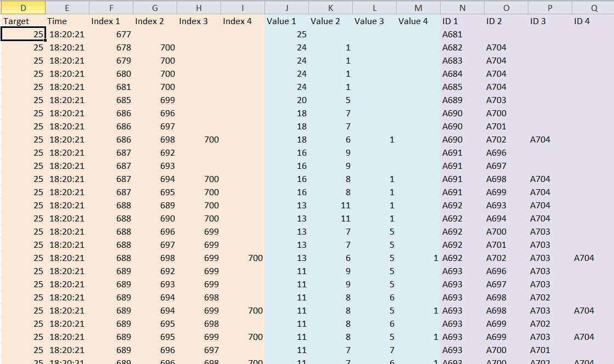Click the 'Target' header cell
The image size is (614, 364).
tap(23, 21)
